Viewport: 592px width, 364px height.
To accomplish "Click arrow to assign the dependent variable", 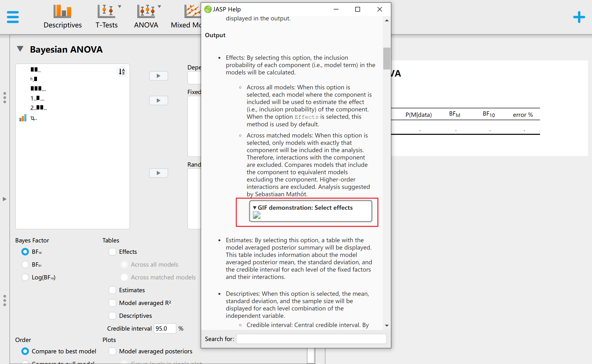I will click(158, 76).
